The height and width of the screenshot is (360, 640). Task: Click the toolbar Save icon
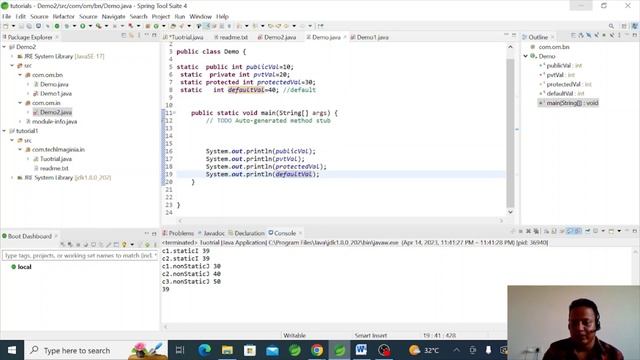(21, 26)
